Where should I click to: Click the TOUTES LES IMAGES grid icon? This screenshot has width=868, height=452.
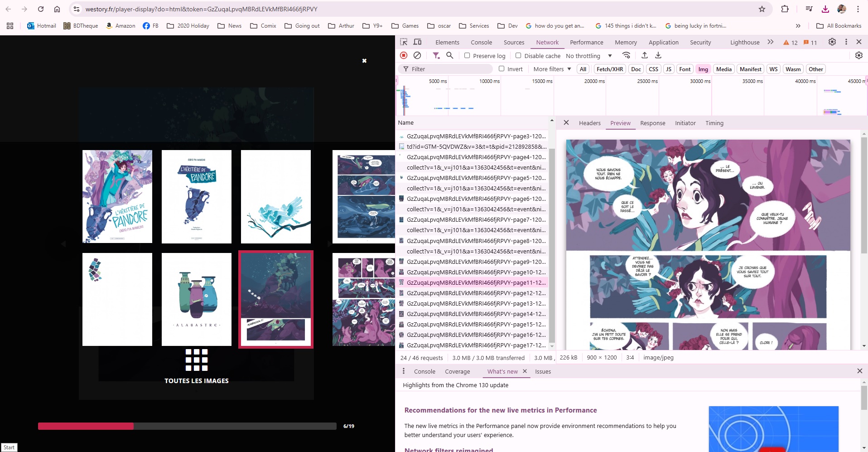[197, 360]
